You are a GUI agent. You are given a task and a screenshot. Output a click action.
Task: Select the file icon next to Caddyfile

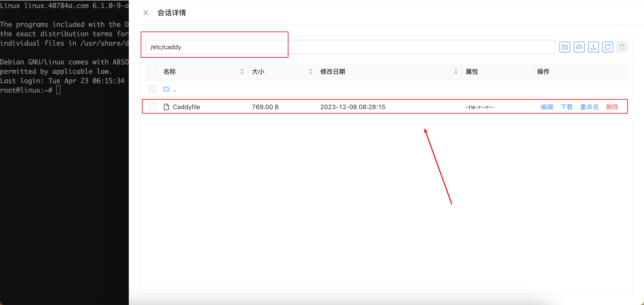166,107
